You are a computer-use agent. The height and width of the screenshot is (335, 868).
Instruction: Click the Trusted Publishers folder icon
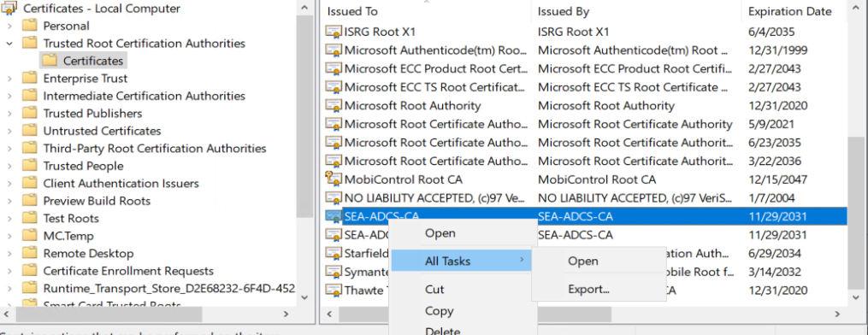coord(30,114)
